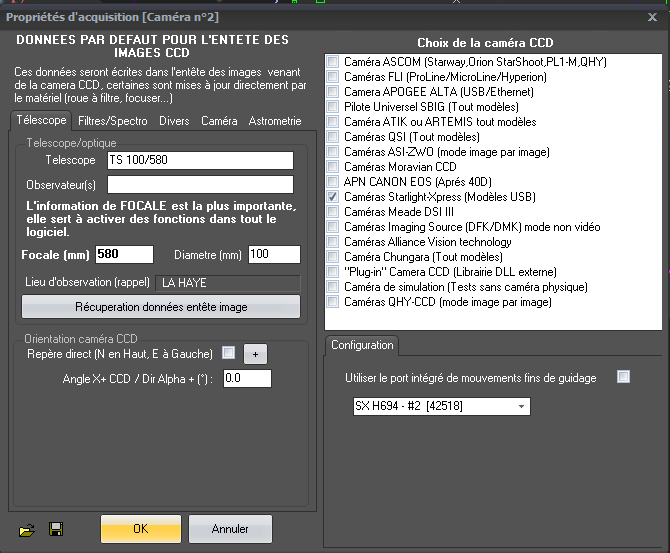Enable the integrated guiding port checkbox
670x553 pixels.
[x=624, y=377]
